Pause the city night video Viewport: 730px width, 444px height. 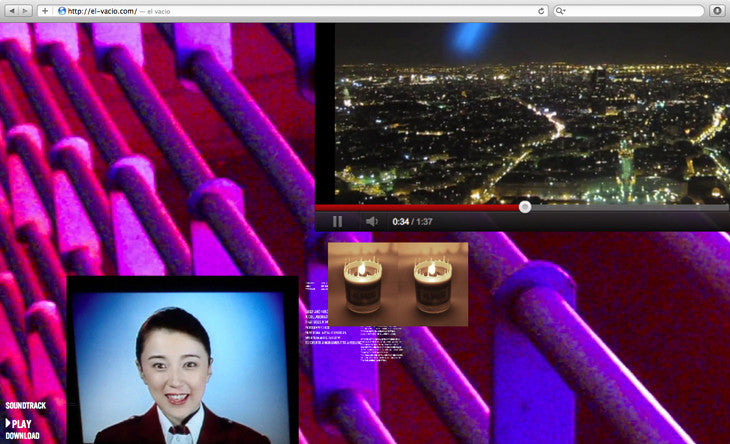(337, 221)
